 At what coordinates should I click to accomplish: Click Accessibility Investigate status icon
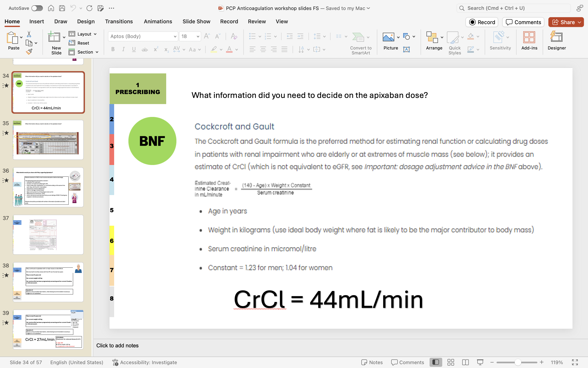pos(115,362)
